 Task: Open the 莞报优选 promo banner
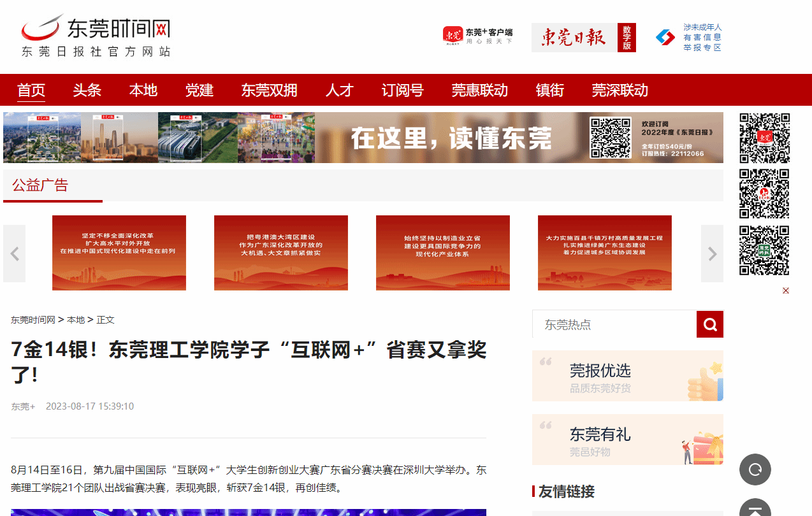pos(628,376)
